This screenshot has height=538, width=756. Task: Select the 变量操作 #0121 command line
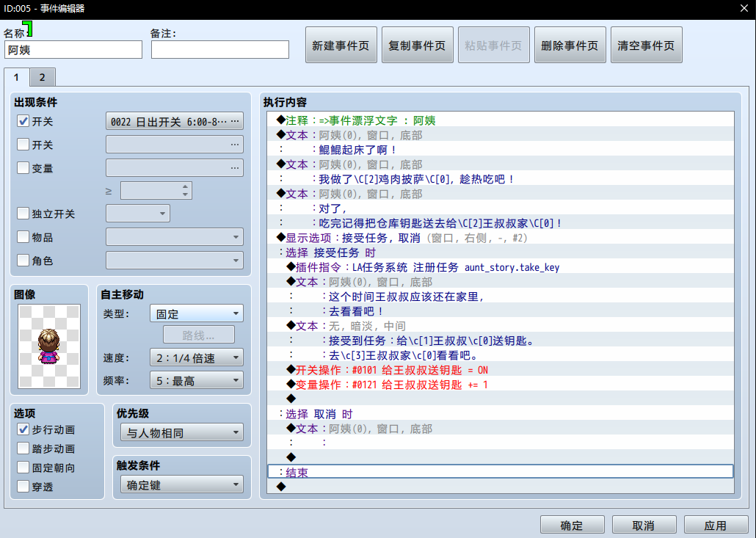tap(501, 385)
